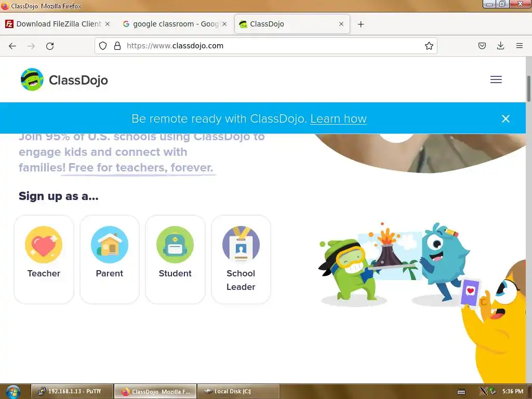Save page to Pocket
Viewport: 532px width, 399px height.
coord(482,46)
